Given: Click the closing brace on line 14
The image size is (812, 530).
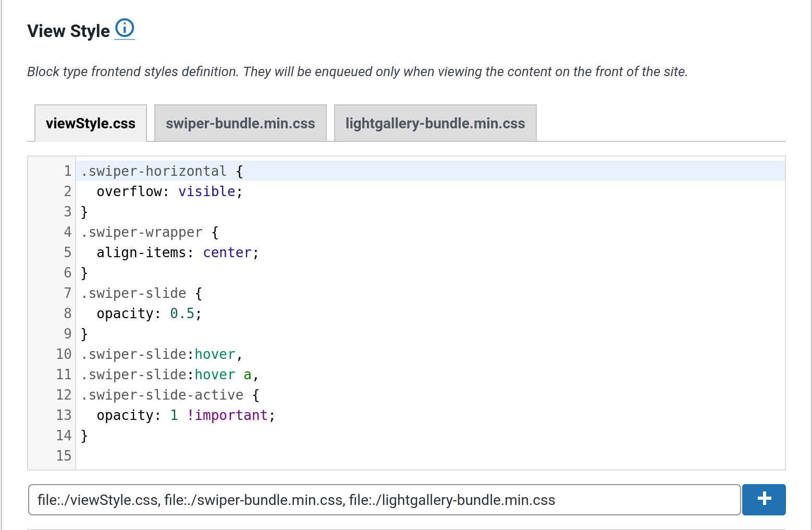Looking at the screenshot, I should [x=84, y=436].
